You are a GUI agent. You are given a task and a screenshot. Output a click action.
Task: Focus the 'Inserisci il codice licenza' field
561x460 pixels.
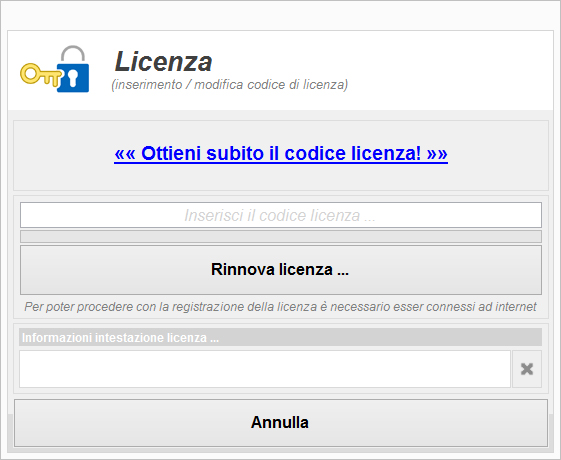[281, 215]
